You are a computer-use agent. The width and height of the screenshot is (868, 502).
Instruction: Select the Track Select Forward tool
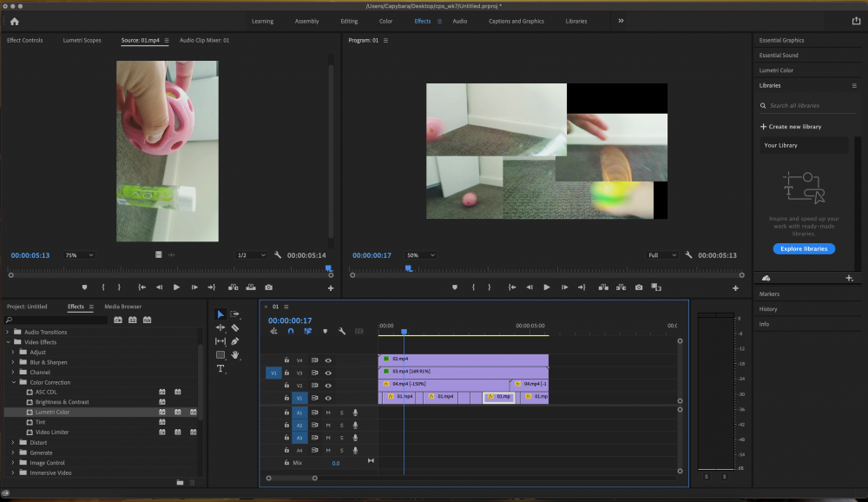235,314
